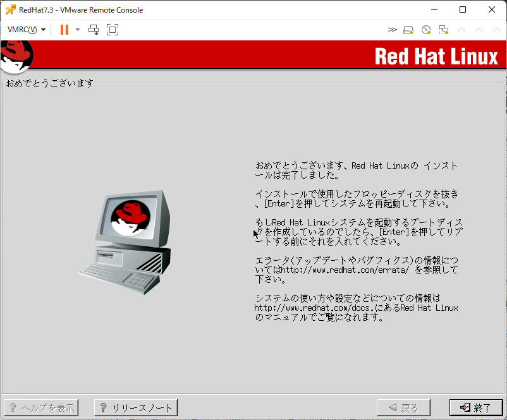Click the hard disk device icon
507x420 pixels.
(408, 30)
